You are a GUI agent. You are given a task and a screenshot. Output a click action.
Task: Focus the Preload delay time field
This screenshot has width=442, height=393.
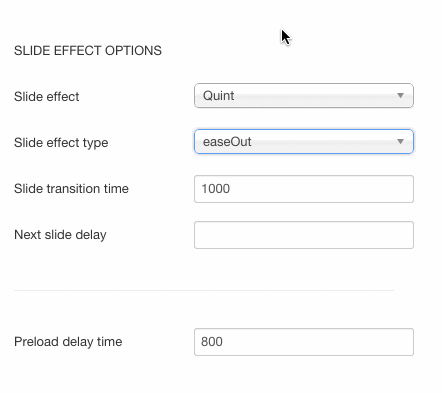pyautogui.click(x=304, y=342)
